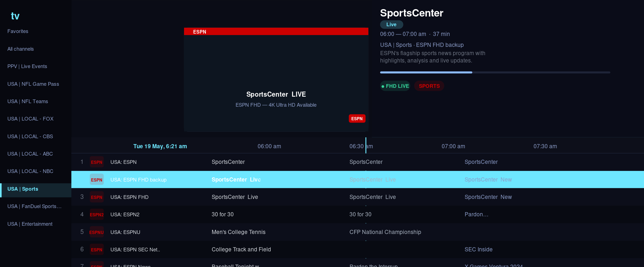The image size is (644, 267).
Task: Click the 07:00 SportsCenter program on USA: ESPN
Action: [x=481, y=162]
